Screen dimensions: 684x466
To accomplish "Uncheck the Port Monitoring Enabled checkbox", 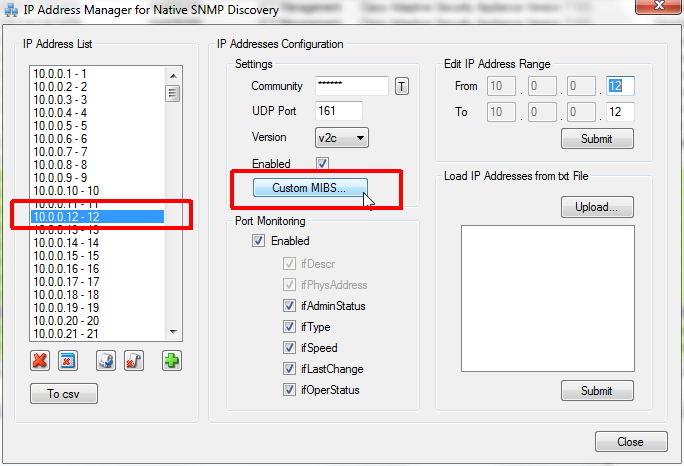I will click(x=258, y=241).
